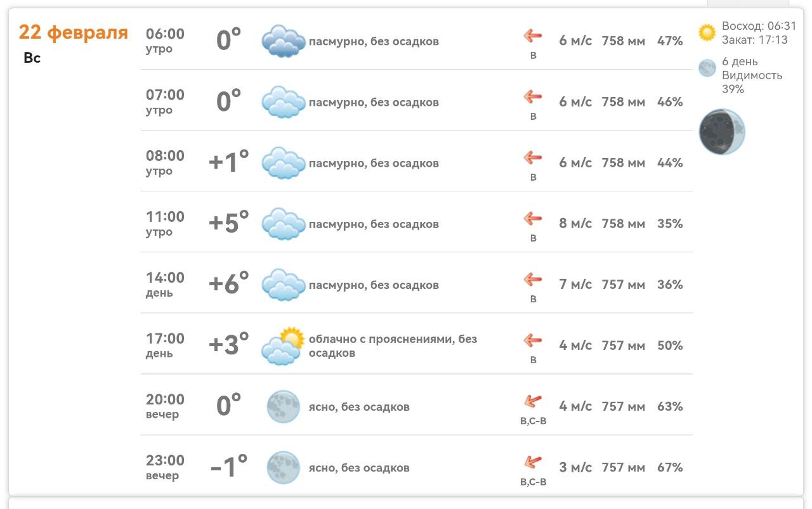The height and width of the screenshot is (509, 812).
Task: Click the '8 м/с' wind speed value
Action: tap(575, 224)
